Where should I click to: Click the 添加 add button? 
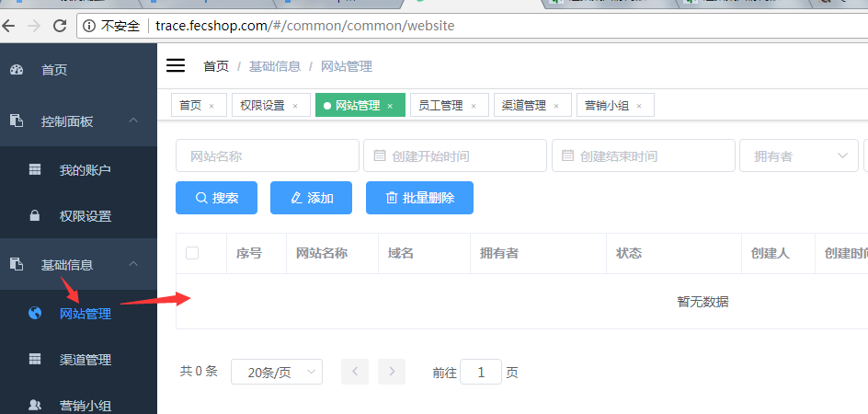coord(311,198)
